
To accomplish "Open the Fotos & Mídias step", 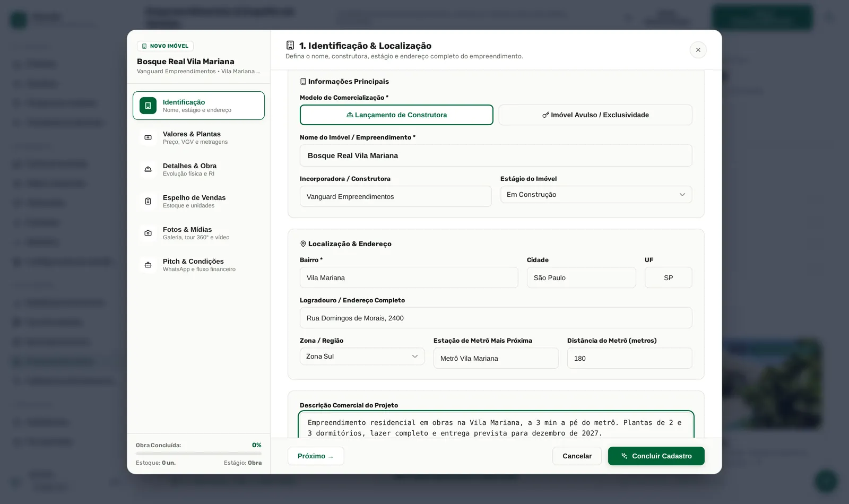I will pos(198,233).
